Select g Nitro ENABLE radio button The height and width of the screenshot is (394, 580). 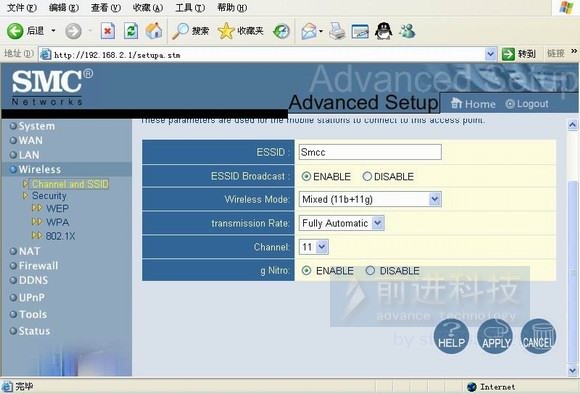(x=306, y=270)
